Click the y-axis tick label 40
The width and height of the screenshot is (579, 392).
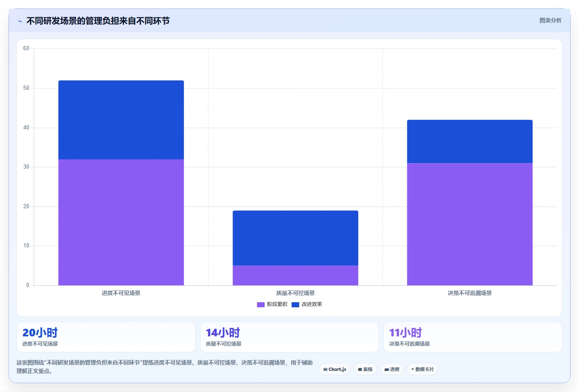coord(26,128)
